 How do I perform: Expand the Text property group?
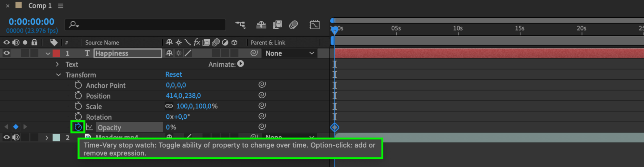click(x=57, y=64)
